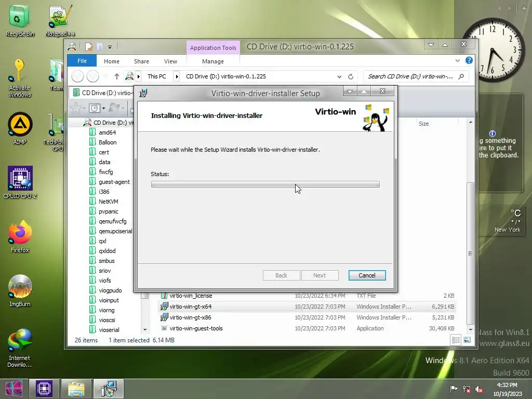Screen dimensions: 532x399
Task: Switch to View ribbon tab
Action: click(x=170, y=61)
